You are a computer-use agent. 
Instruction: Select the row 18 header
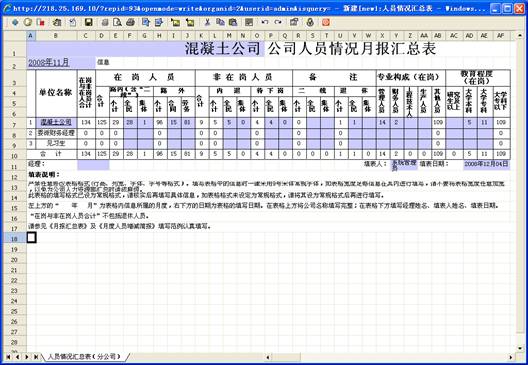[x=14, y=238]
